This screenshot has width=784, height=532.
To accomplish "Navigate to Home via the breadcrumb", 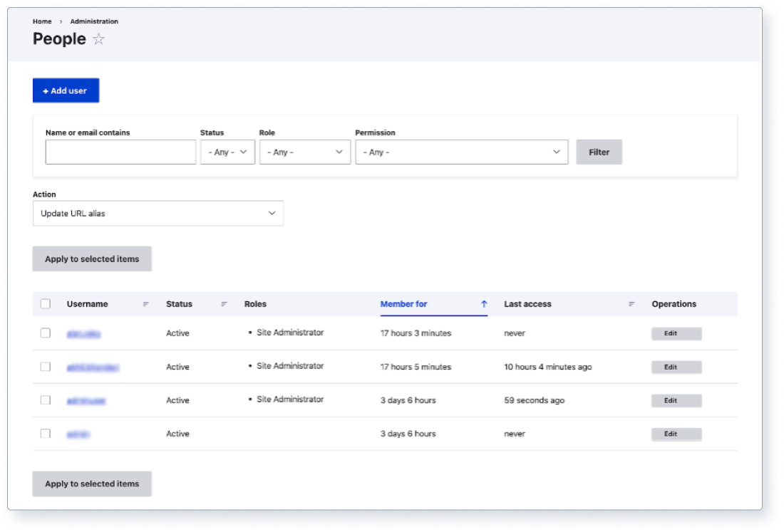I will click(x=41, y=21).
